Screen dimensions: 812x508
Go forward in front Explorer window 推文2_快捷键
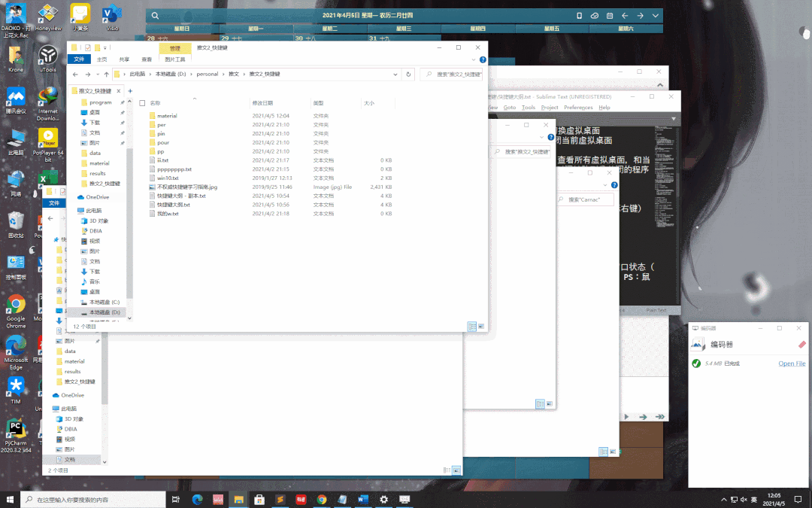pyautogui.click(x=87, y=74)
